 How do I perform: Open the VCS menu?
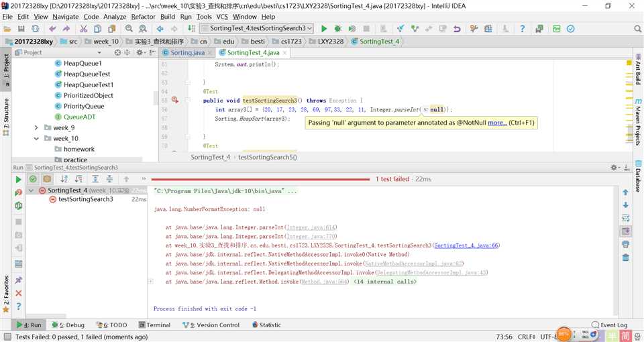[x=222, y=17]
